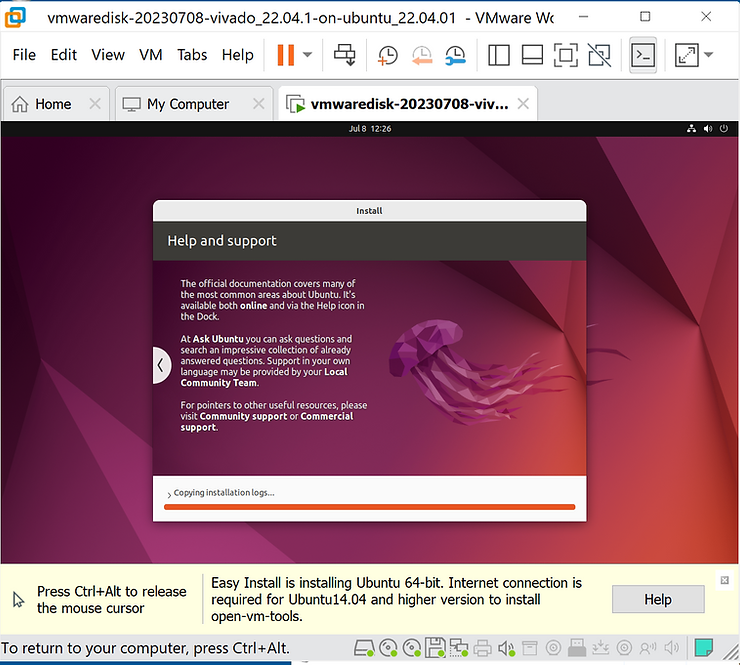Viewport: 740px width, 665px height.
Task: Open the Local Community Team link
Action: click(264, 377)
